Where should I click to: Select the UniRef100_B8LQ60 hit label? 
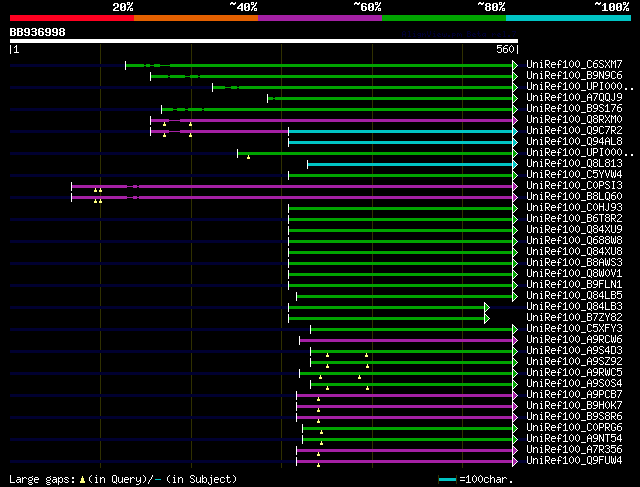pyautogui.click(x=574, y=197)
